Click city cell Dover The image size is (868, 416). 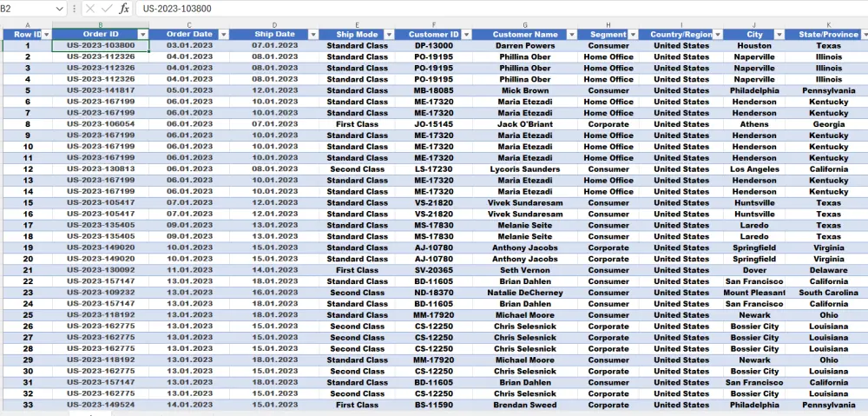pos(754,270)
